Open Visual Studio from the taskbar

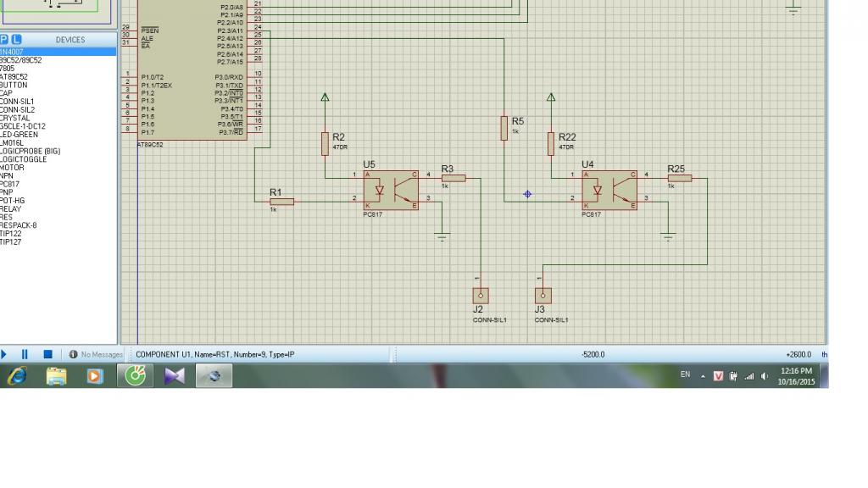(x=174, y=376)
